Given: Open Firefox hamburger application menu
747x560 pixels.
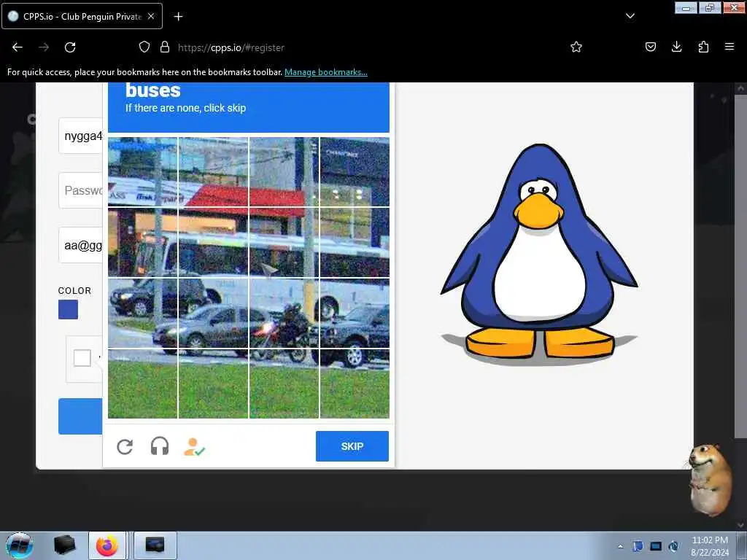Looking at the screenshot, I should pyautogui.click(x=729, y=47).
